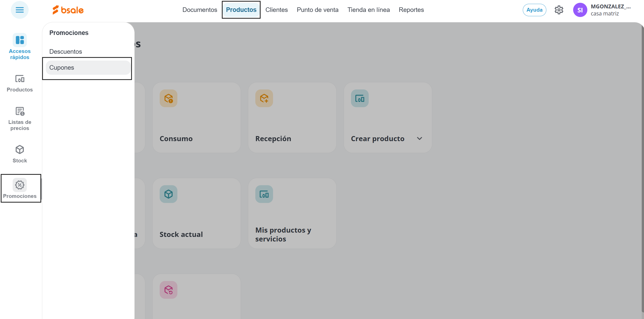Open the settings gear icon

(x=559, y=10)
